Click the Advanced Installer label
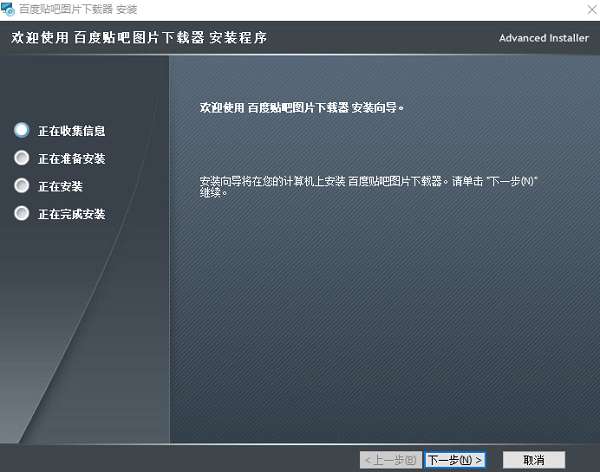Image resolution: width=600 pixels, height=472 pixels. pyautogui.click(x=543, y=38)
